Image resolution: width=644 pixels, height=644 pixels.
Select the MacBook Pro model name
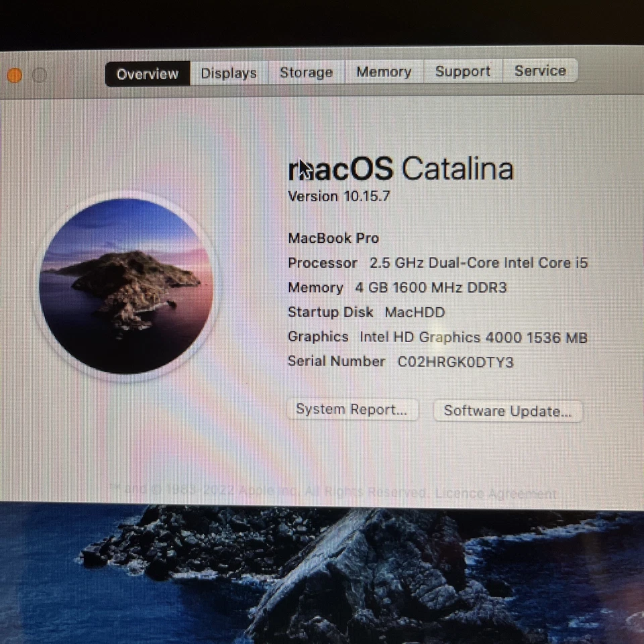[x=333, y=238]
